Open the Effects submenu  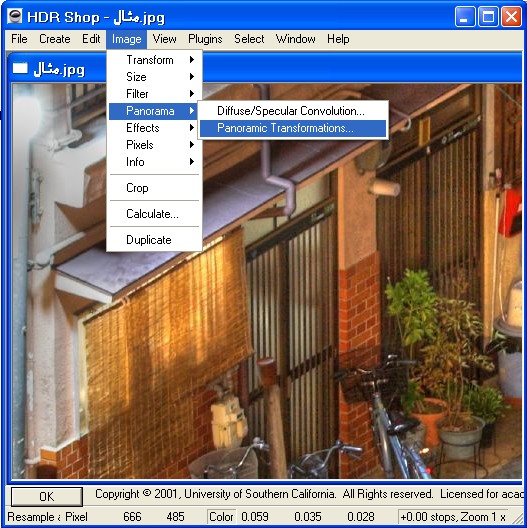coord(155,128)
